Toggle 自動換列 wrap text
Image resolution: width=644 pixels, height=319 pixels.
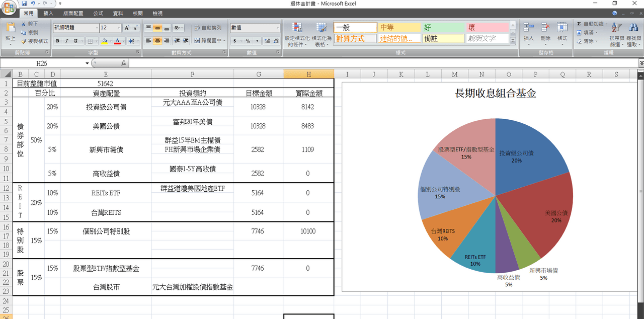tap(208, 28)
